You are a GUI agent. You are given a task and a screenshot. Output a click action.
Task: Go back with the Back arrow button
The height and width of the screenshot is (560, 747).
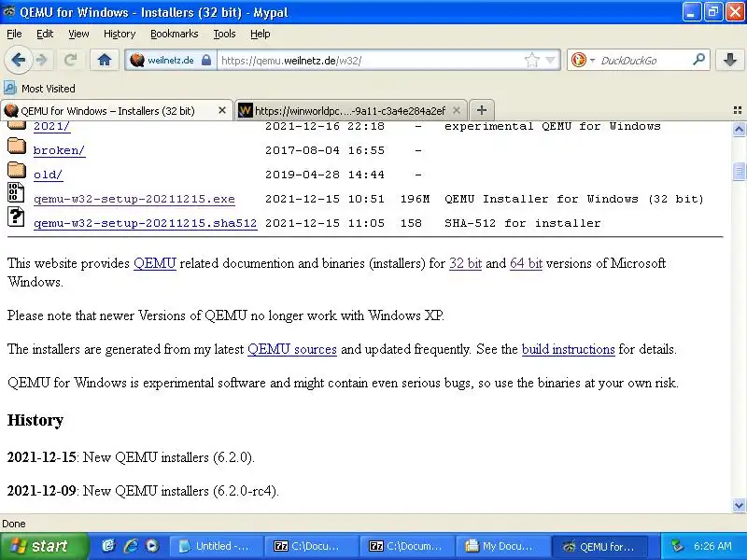point(19,60)
